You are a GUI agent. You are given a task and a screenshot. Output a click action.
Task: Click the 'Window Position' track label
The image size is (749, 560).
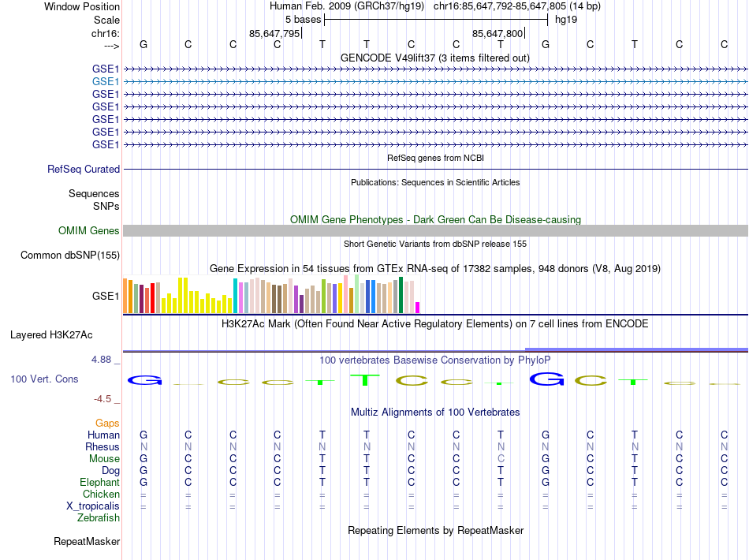pyautogui.click(x=82, y=6)
